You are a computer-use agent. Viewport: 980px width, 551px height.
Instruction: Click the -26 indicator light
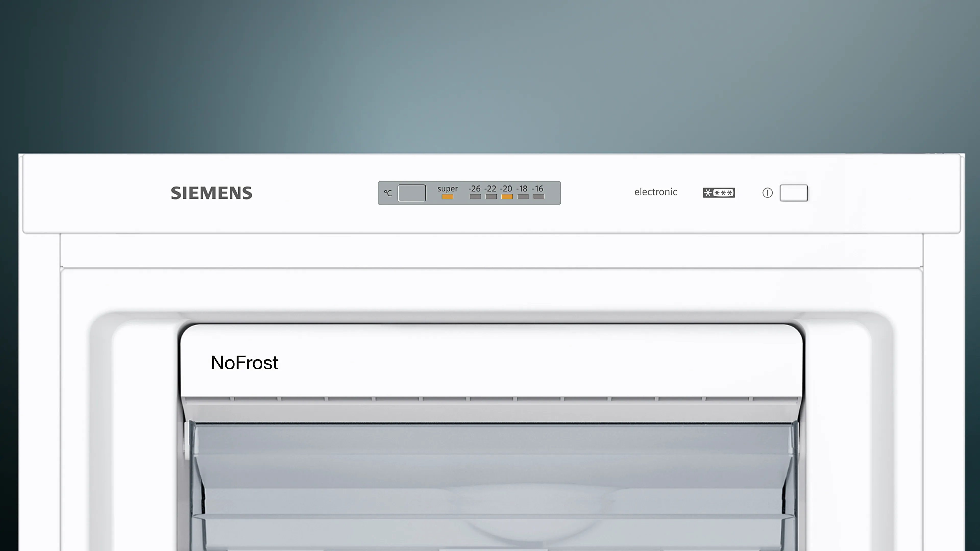[475, 197]
